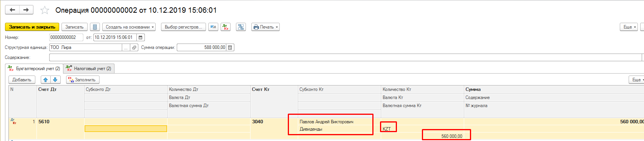Click the Субконто Кт column header
Image resolution: width=644 pixels, height=141 pixels.
[x=339, y=89]
